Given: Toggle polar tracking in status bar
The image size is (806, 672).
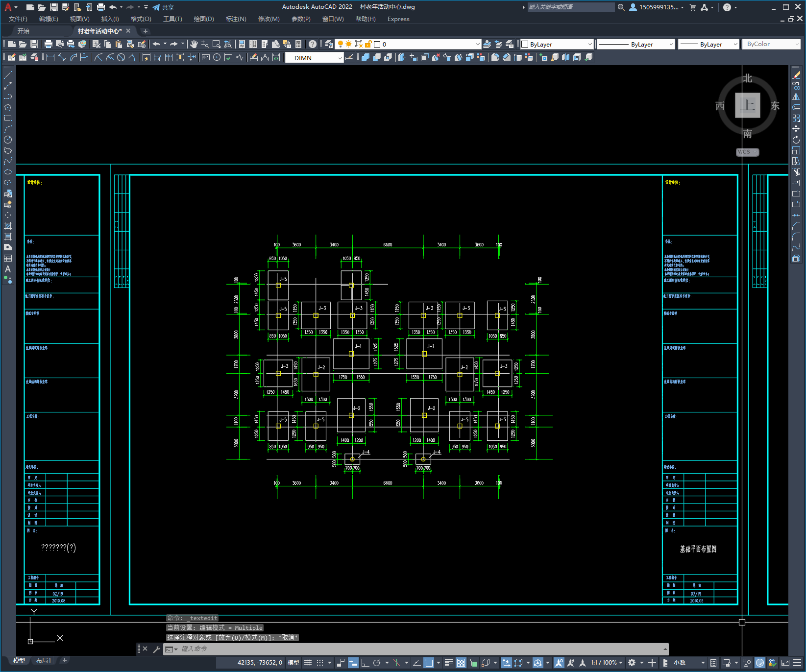Looking at the screenshot, I should pyautogui.click(x=377, y=663).
